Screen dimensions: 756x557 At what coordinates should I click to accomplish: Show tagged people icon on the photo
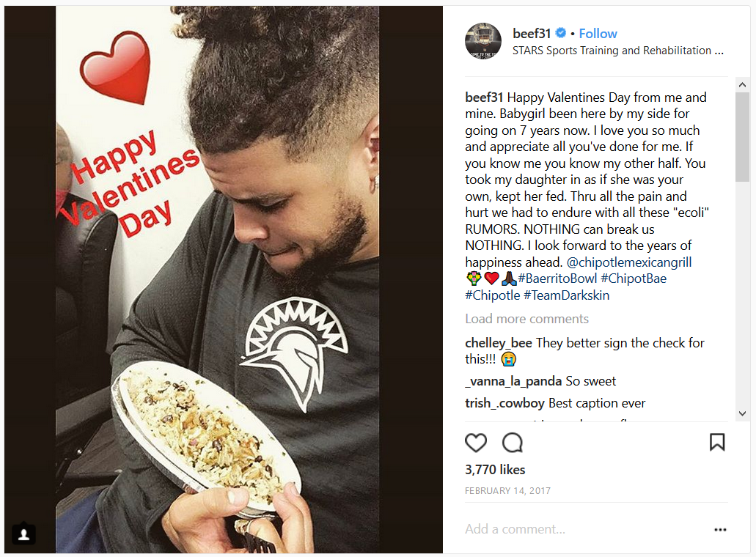23,534
